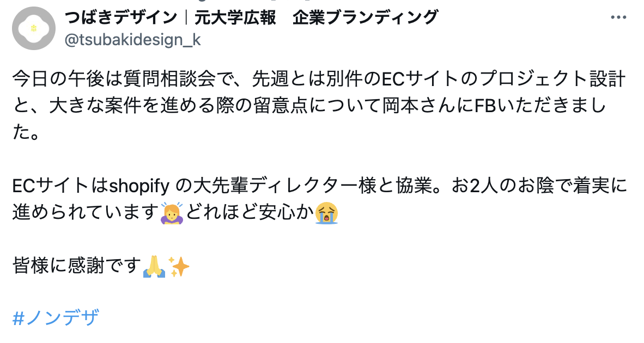The width and height of the screenshot is (644, 343).
Task: Click the folded hands emoji
Action: pos(154,266)
